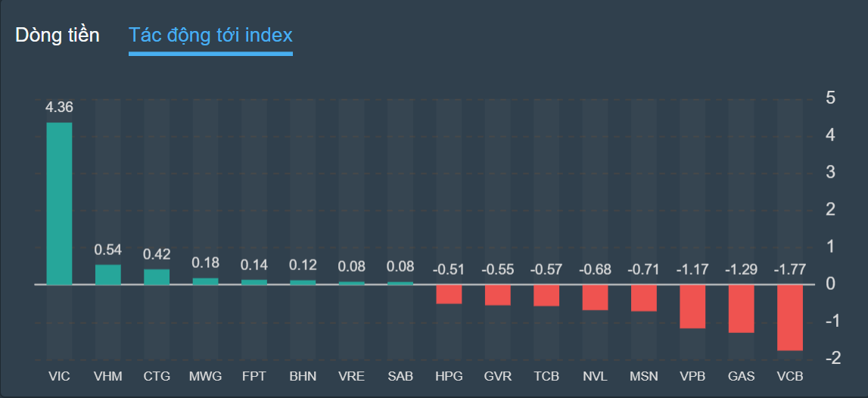Image resolution: width=868 pixels, height=398 pixels.
Task: Open the BHN ticker label
Action: click(303, 376)
